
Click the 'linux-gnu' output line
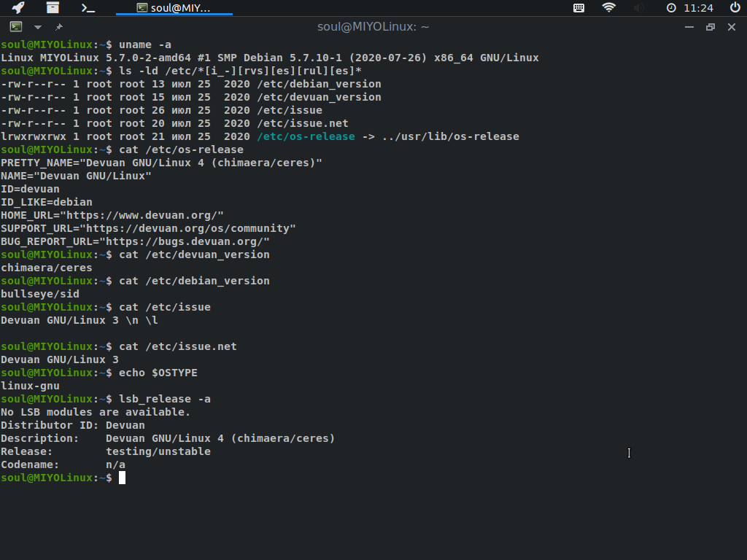(31, 386)
